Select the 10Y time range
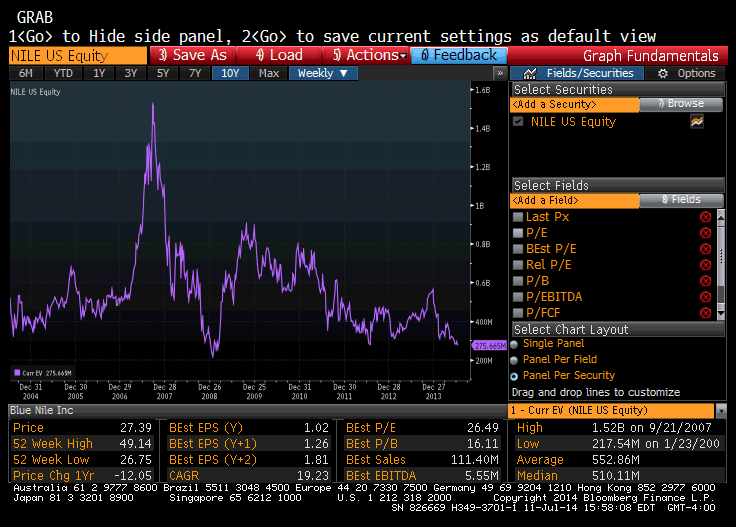 (x=230, y=73)
